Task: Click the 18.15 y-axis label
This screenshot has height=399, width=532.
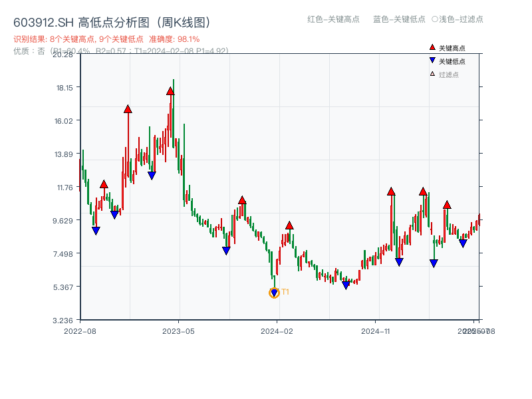Action: [x=65, y=88]
